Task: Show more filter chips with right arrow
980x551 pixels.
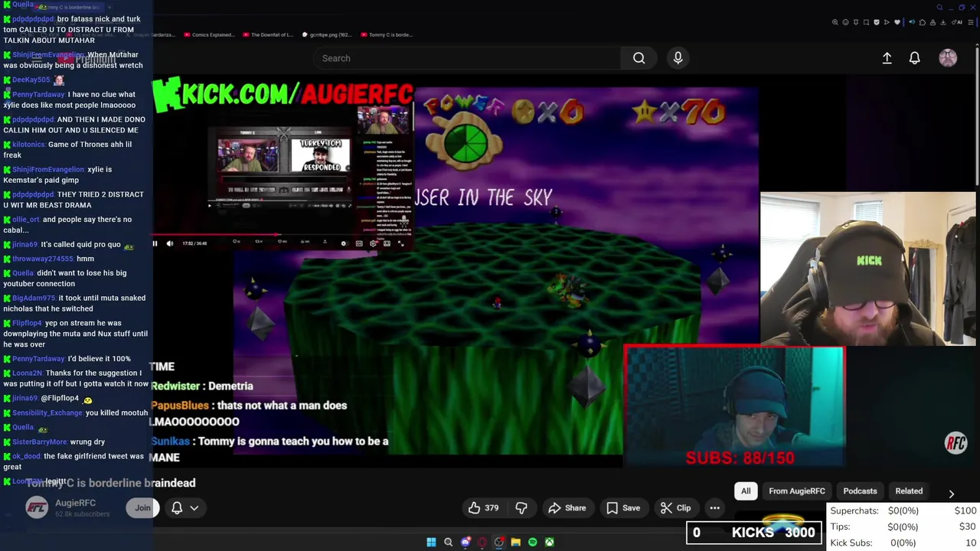Action: (951, 494)
